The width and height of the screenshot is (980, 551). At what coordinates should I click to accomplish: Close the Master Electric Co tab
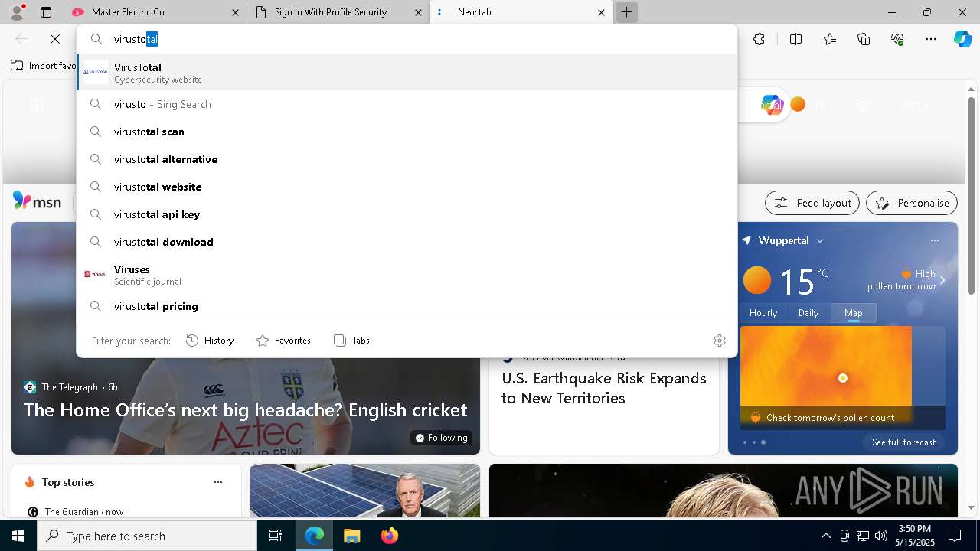coord(236,12)
